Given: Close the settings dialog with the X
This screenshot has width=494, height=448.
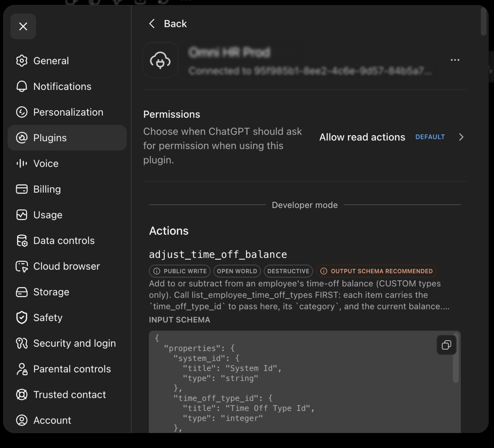Looking at the screenshot, I should click(x=23, y=26).
